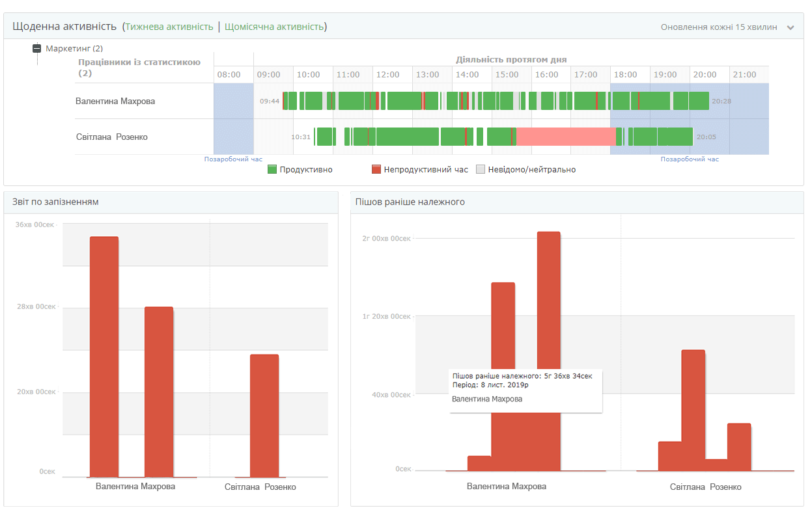Expand the Оновлення кожні 15 хвилин dropdown
This screenshot has height=525, width=812.
point(790,28)
